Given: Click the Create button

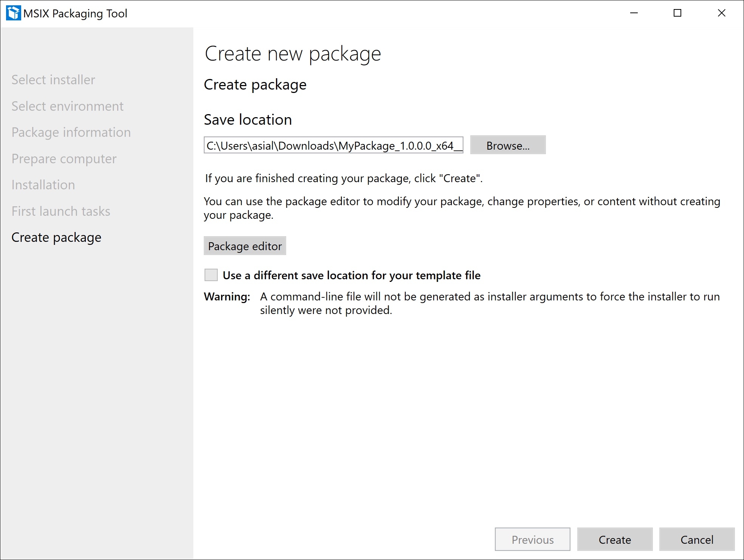Looking at the screenshot, I should pyautogui.click(x=615, y=540).
